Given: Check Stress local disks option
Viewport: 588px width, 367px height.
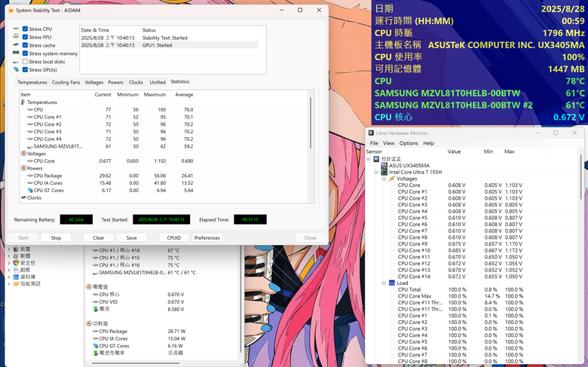Looking at the screenshot, I should coord(25,62).
